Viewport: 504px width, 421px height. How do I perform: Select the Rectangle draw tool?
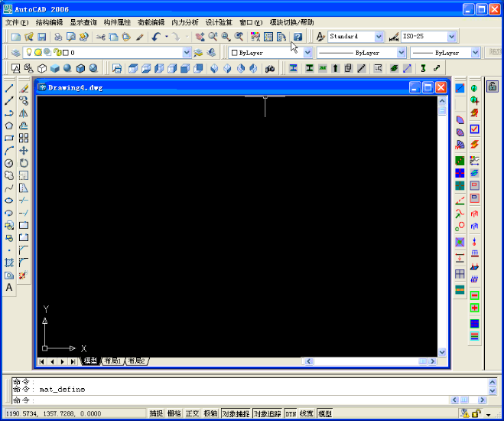point(9,139)
